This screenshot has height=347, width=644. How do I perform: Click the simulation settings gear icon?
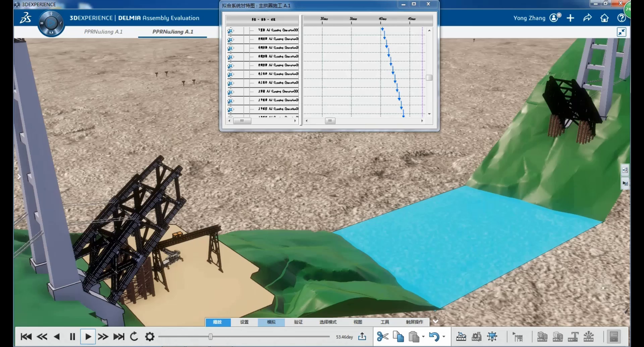pos(150,336)
